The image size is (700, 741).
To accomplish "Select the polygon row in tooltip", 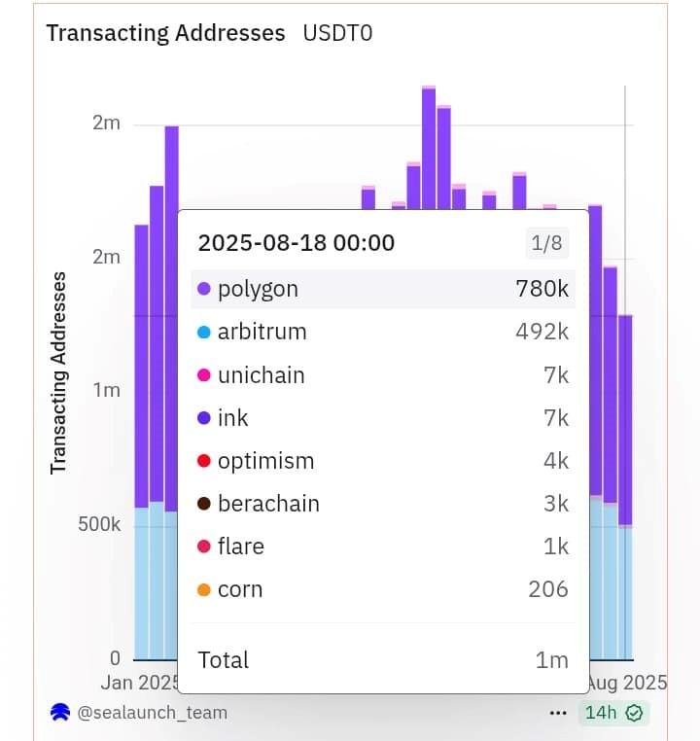I will (x=383, y=289).
